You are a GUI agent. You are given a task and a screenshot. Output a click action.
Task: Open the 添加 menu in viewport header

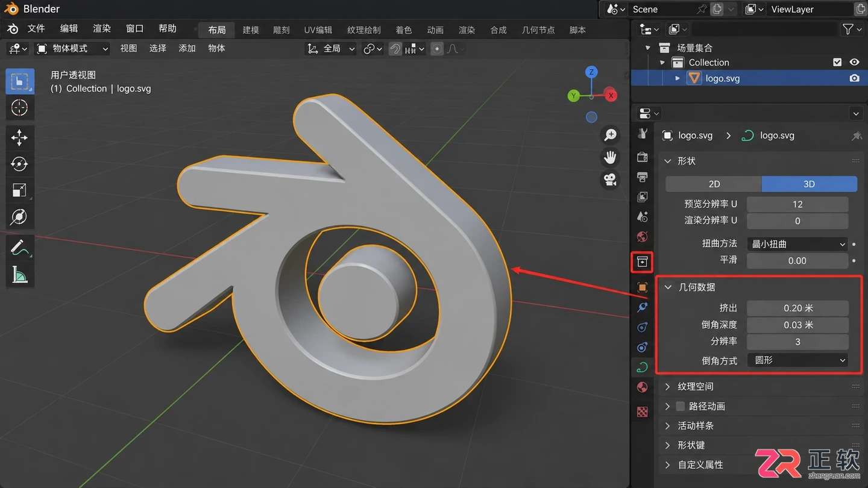187,48
